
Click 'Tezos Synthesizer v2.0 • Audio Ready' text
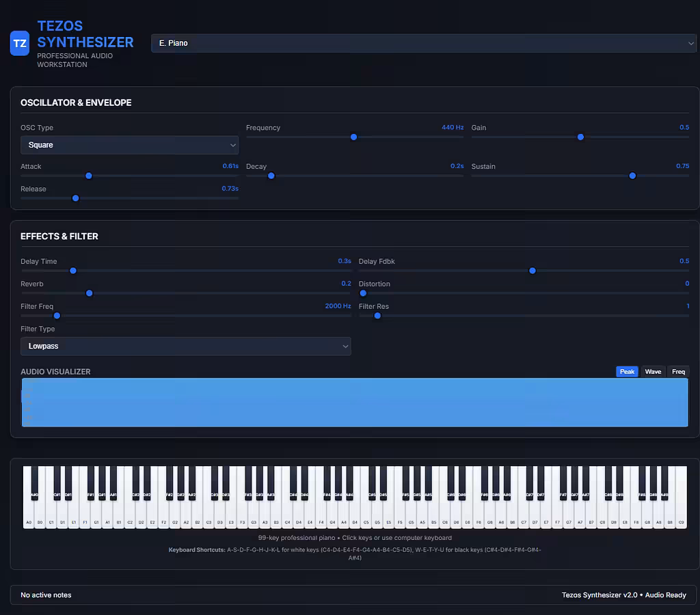click(x=623, y=595)
